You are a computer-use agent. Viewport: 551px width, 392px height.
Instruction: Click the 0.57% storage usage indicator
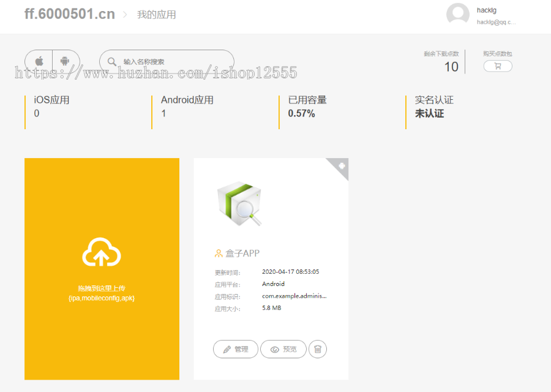301,113
